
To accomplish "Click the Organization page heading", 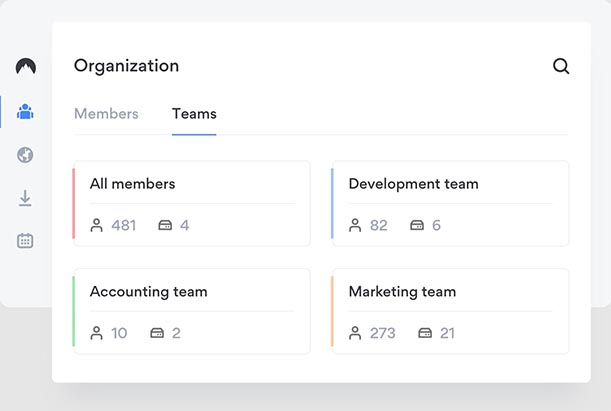I will point(126,66).
